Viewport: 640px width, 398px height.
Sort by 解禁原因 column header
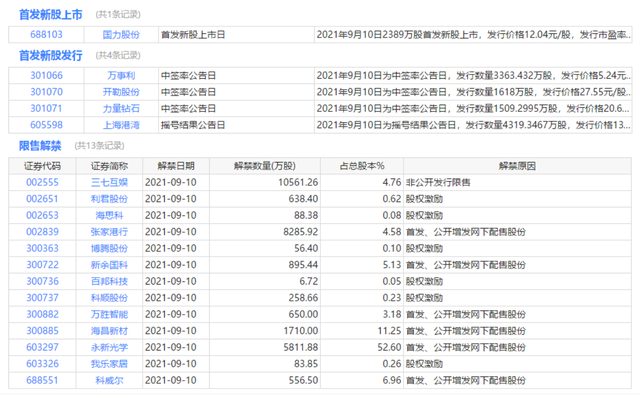(x=517, y=166)
